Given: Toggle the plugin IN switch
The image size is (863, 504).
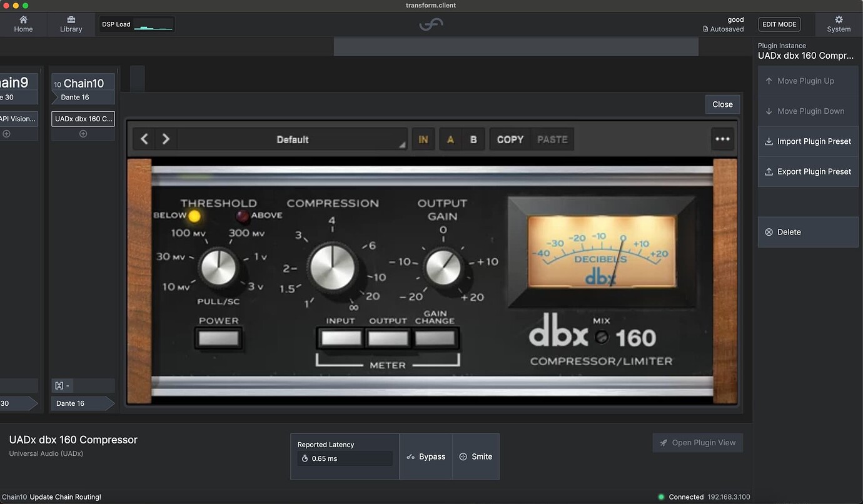Looking at the screenshot, I should (x=423, y=139).
